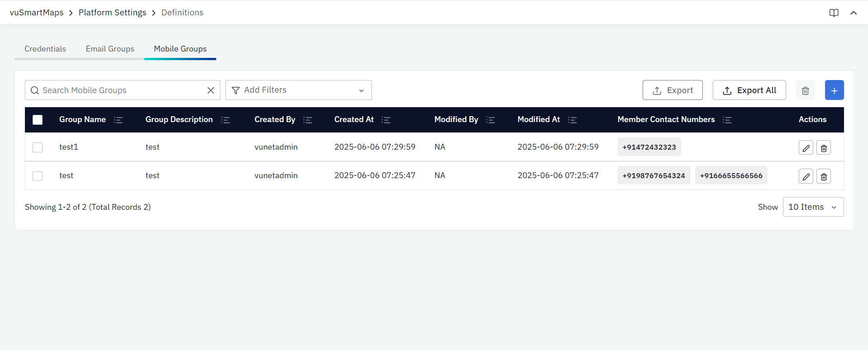Collapse the header with chevron up
The image size is (868, 350).
coord(854,13)
